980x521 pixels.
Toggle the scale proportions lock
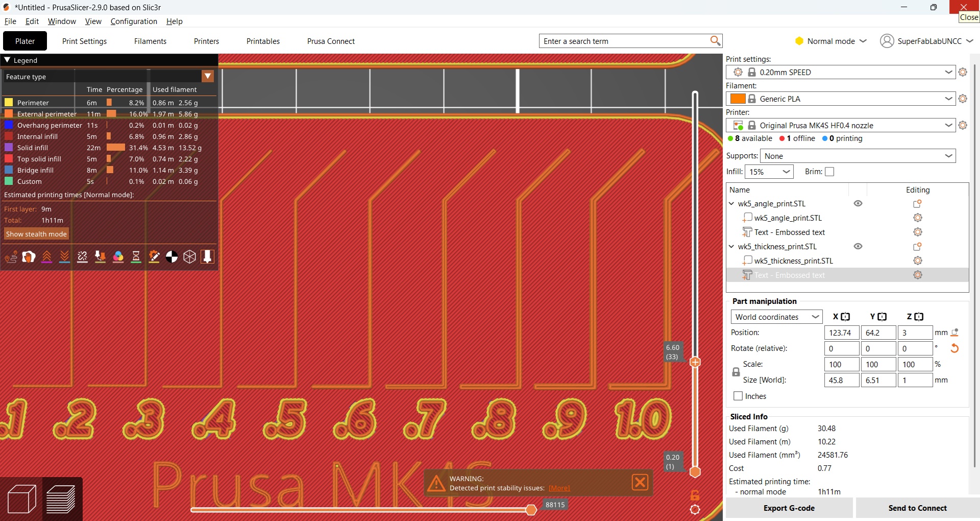[736, 372]
